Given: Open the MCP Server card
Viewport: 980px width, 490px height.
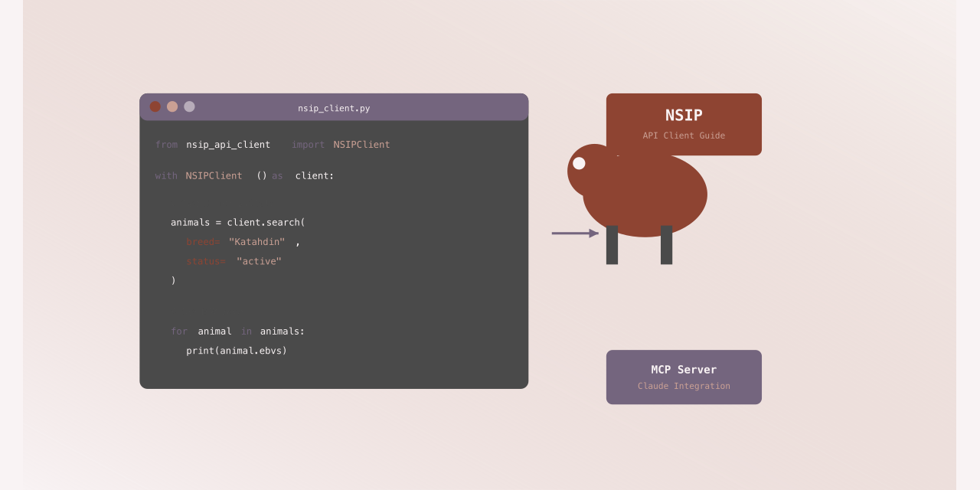Looking at the screenshot, I should click(x=684, y=377).
